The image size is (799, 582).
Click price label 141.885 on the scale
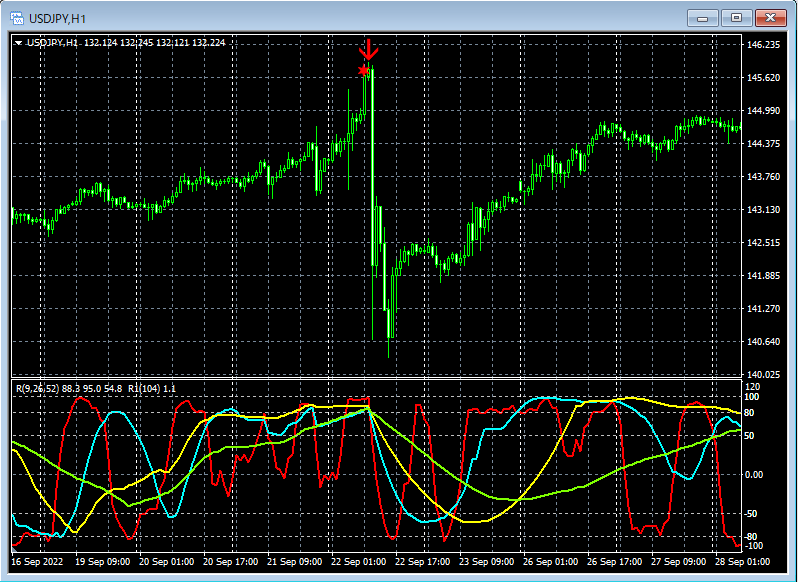point(763,276)
